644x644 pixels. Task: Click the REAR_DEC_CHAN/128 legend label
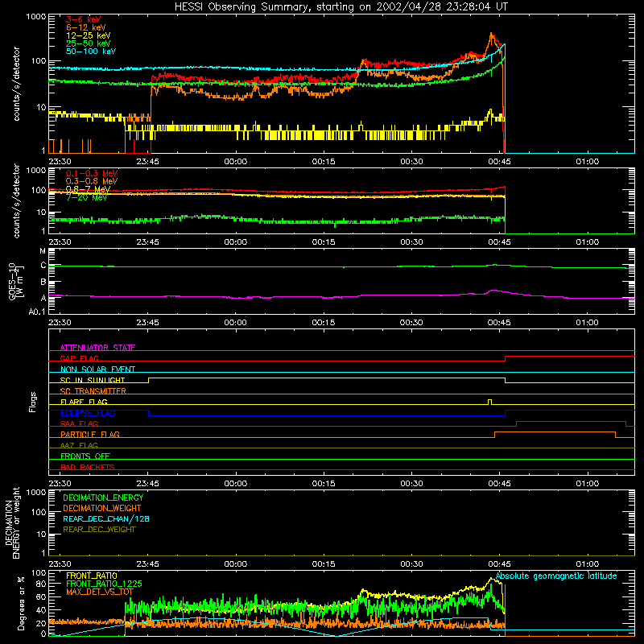click(106, 519)
